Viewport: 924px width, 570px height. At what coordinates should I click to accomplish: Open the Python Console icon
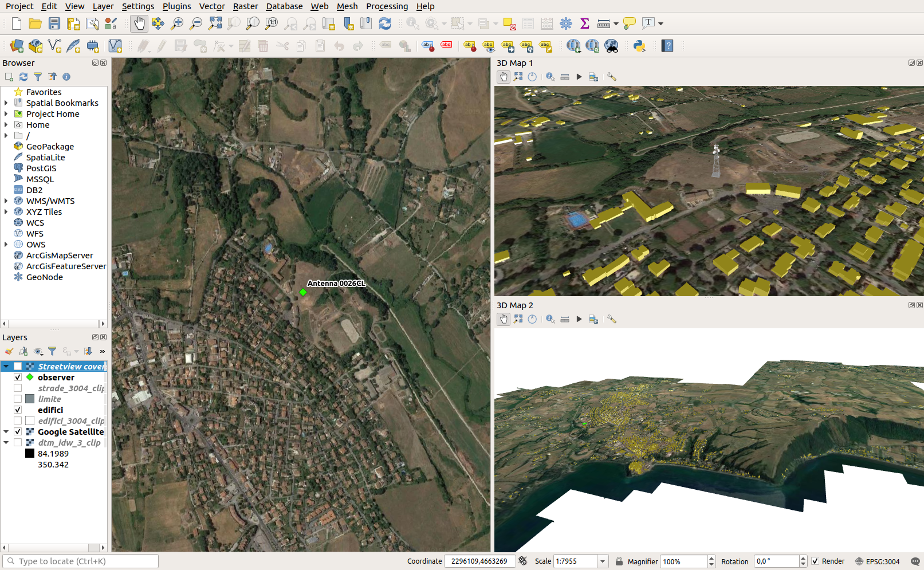pyautogui.click(x=639, y=46)
